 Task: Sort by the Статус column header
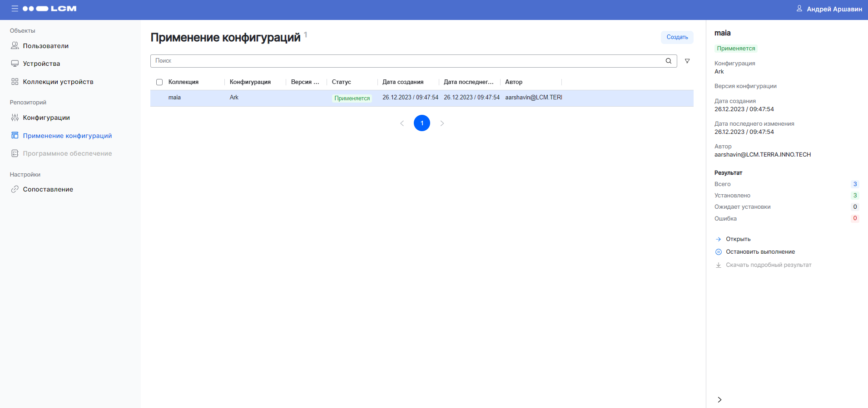tap(342, 82)
